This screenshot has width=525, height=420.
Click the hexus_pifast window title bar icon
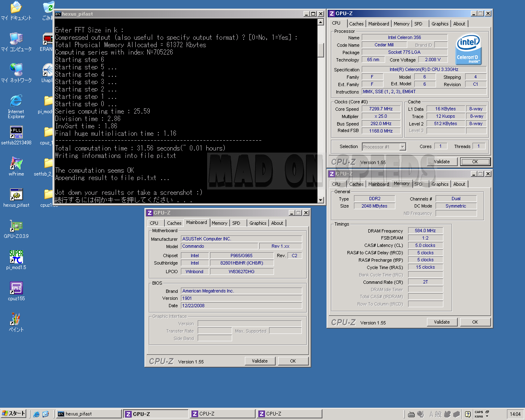coord(58,14)
